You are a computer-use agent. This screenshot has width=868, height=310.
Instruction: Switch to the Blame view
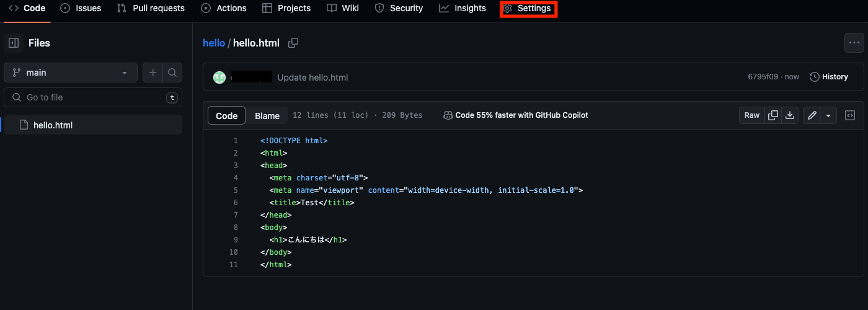pos(267,115)
